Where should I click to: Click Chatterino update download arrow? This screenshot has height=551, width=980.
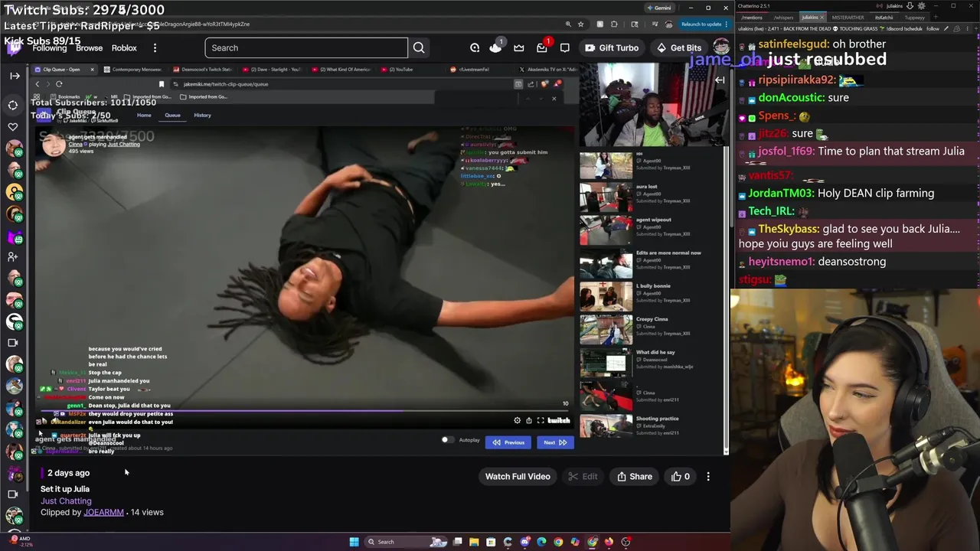click(910, 6)
